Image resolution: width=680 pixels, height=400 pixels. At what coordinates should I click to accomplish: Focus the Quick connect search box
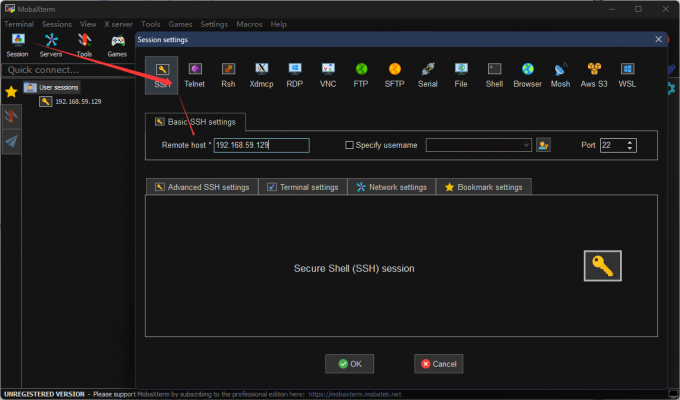[x=69, y=70]
